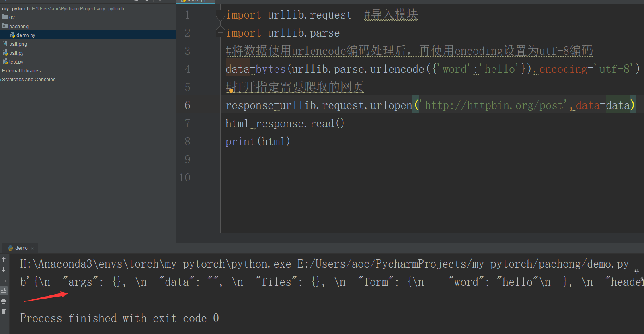Viewport: 644px width, 334px height.
Task: Click the image file icon beside ball.png
Action: pyautogui.click(x=5, y=44)
